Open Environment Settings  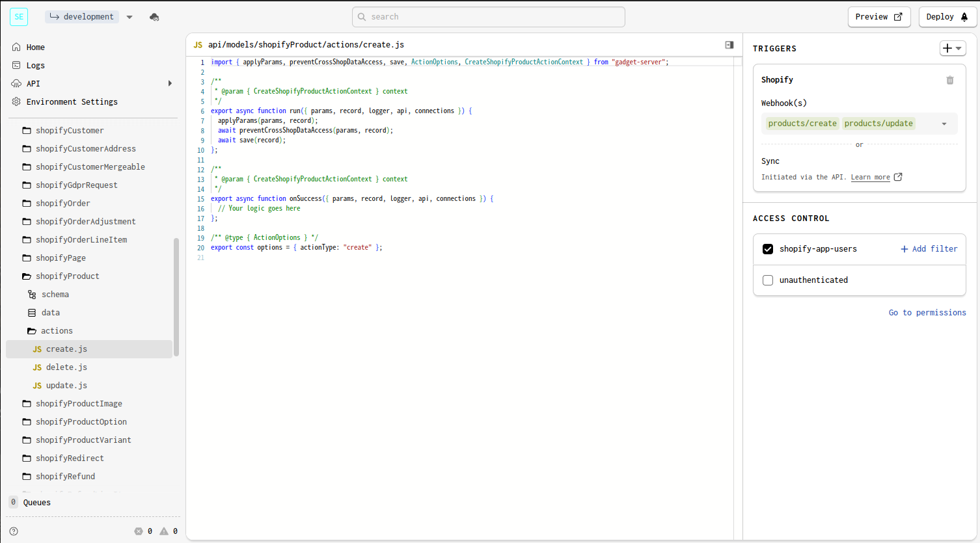(72, 102)
